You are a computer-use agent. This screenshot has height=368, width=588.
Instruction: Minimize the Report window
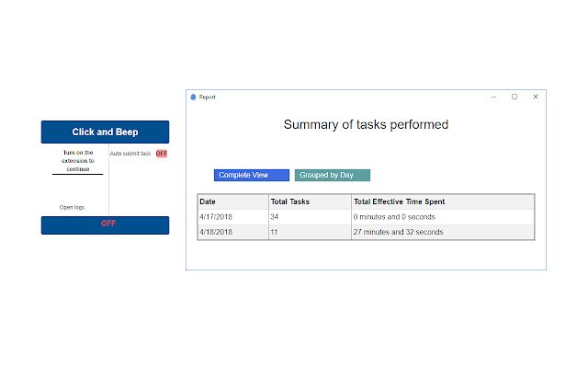click(x=494, y=97)
